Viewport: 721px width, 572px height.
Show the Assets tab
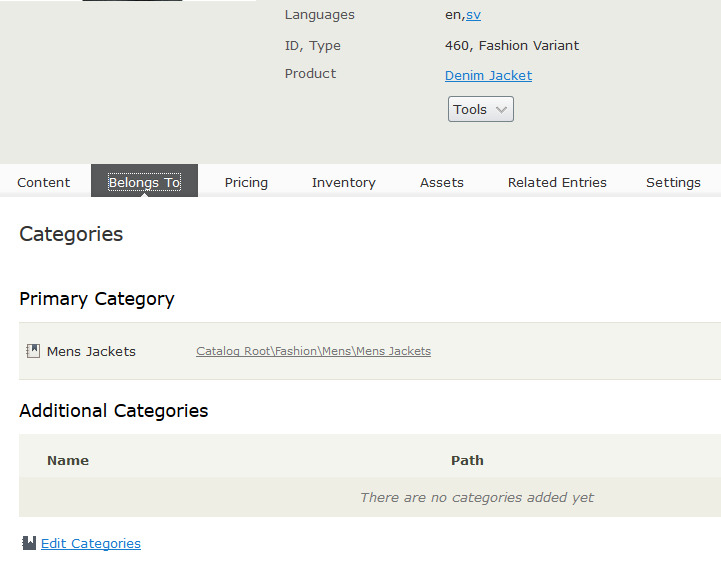441,182
